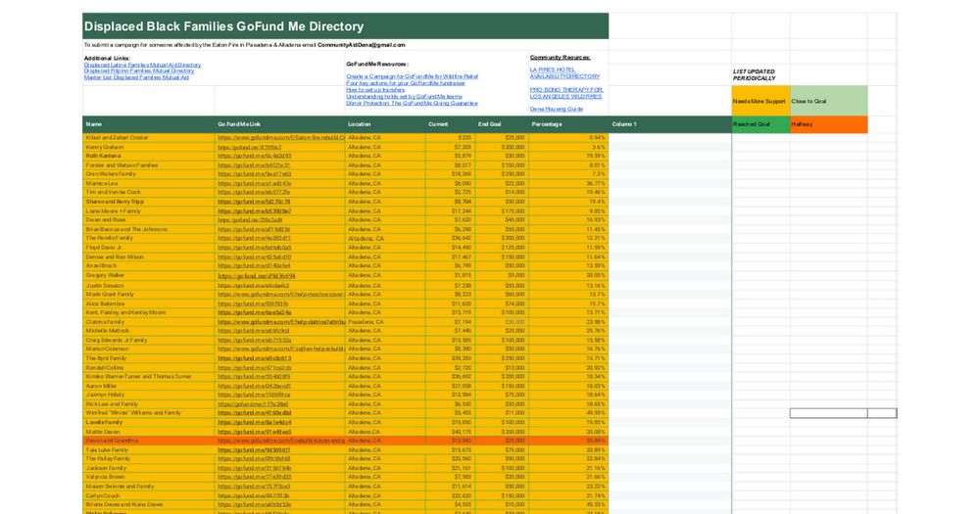
Task: Select the Michelle Matlock name cell
Action: pos(149,330)
